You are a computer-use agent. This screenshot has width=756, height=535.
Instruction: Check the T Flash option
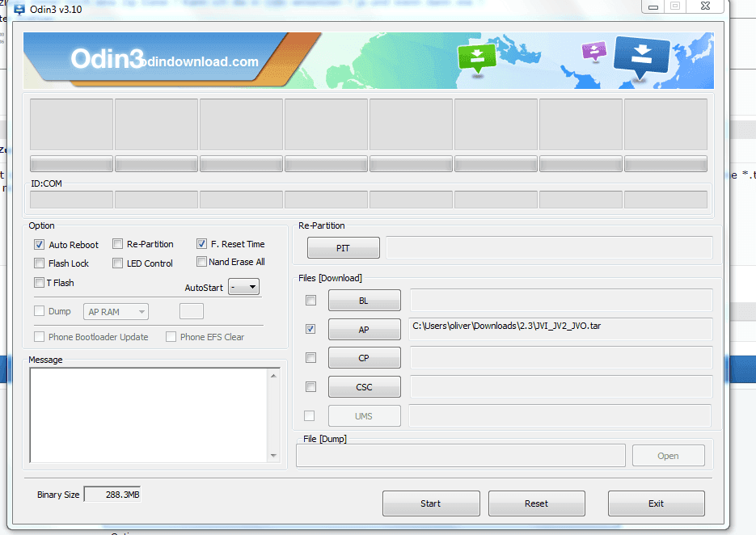pos(39,282)
